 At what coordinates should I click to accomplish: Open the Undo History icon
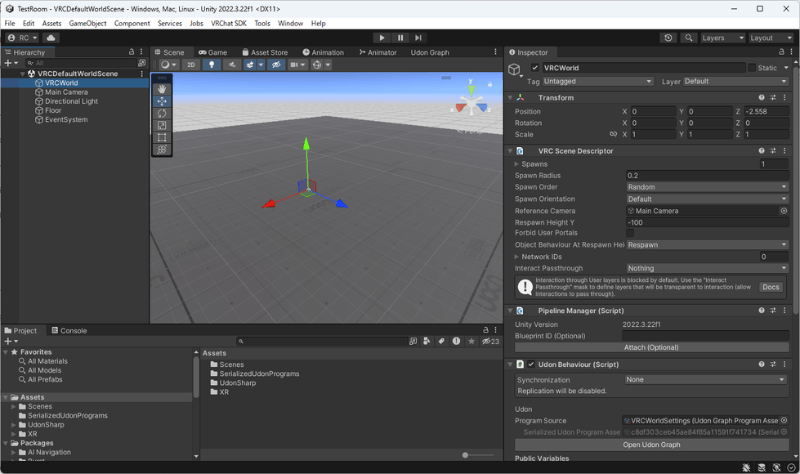[668, 38]
